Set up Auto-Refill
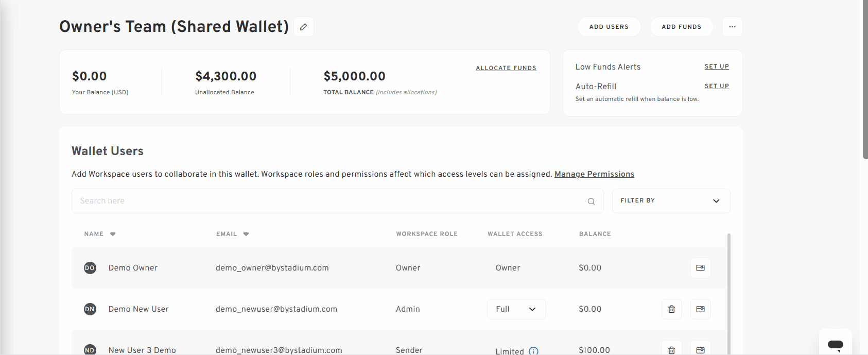 pos(717,86)
